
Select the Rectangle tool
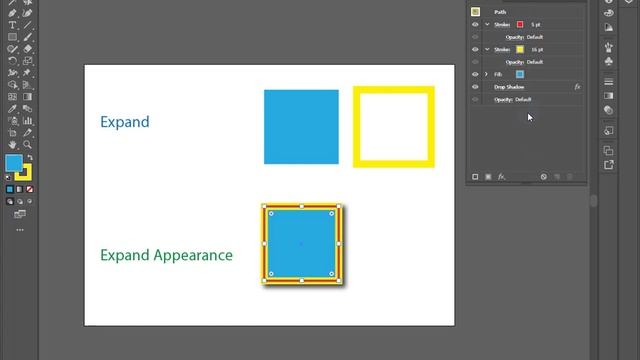[12, 37]
